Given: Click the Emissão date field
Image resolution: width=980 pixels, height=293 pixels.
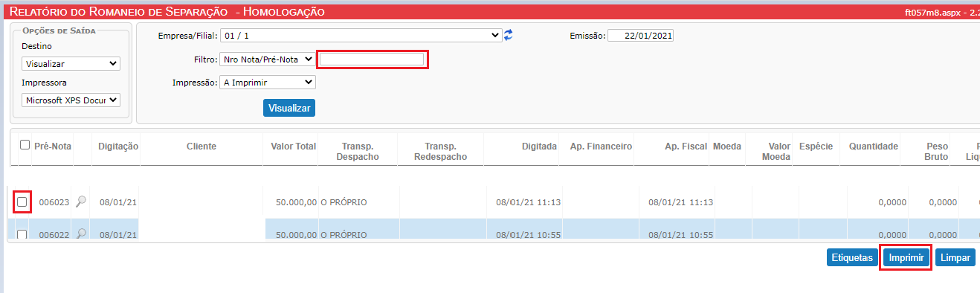Looking at the screenshot, I should click(640, 36).
